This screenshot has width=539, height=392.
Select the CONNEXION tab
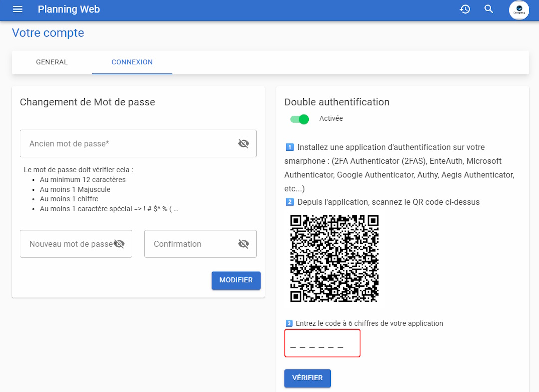click(x=132, y=62)
